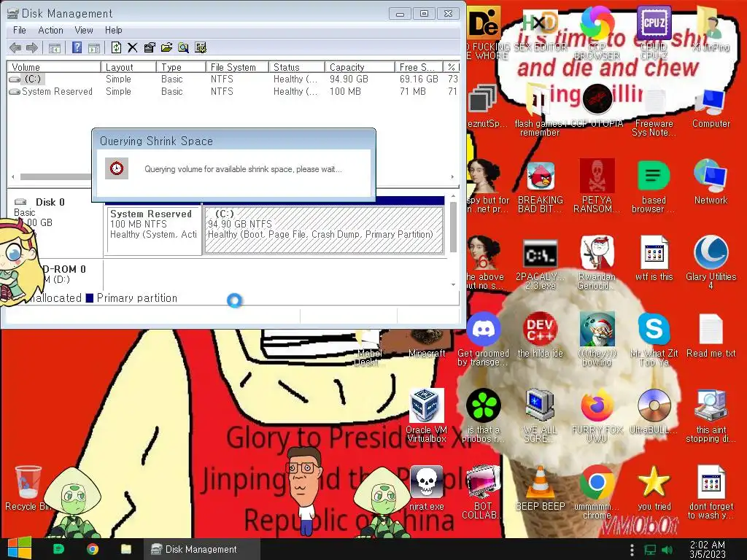The width and height of the screenshot is (747, 560).
Task: Click the Forward arrow in Disk Management toolbar
Action: point(32,47)
